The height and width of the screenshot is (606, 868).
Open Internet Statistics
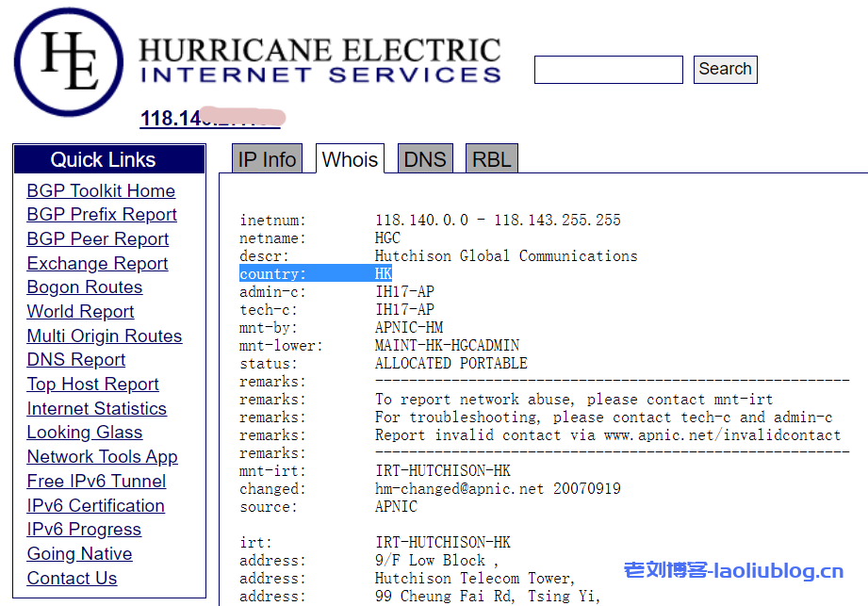[x=96, y=408]
